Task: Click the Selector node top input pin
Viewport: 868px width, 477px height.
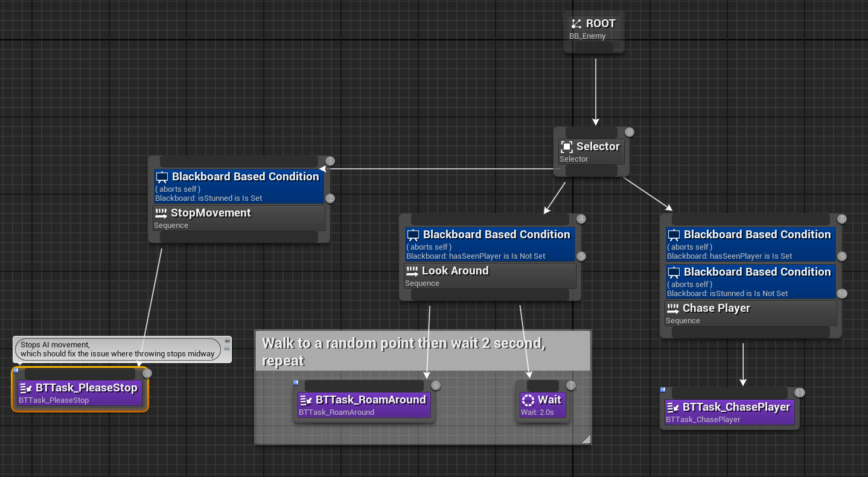Action: (x=591, y=133)
